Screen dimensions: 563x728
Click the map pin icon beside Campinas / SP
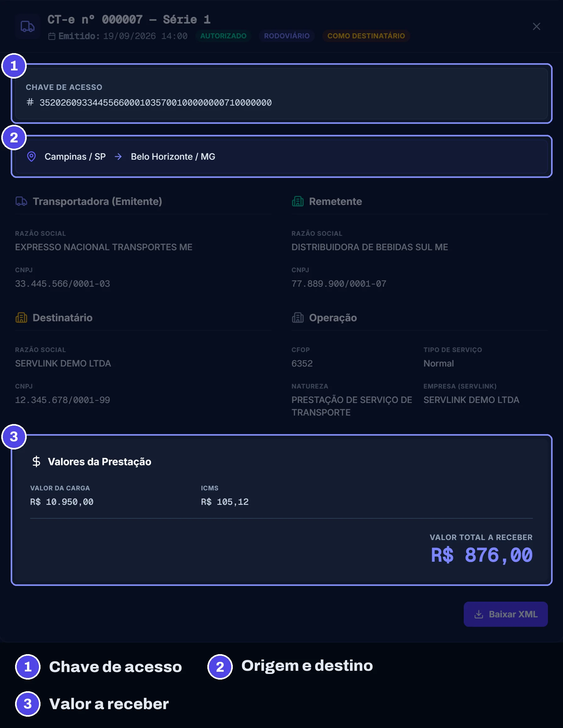31,156
